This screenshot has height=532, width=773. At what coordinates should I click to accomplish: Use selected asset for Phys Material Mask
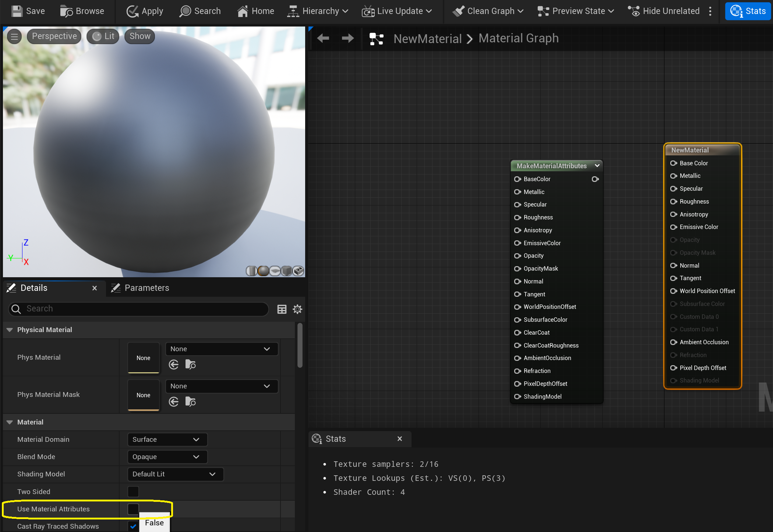(x=174, y=402)
